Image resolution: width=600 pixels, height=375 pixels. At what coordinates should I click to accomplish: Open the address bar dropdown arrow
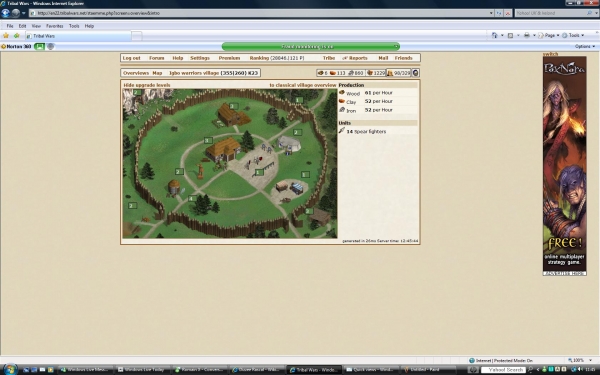pos(491,13)
